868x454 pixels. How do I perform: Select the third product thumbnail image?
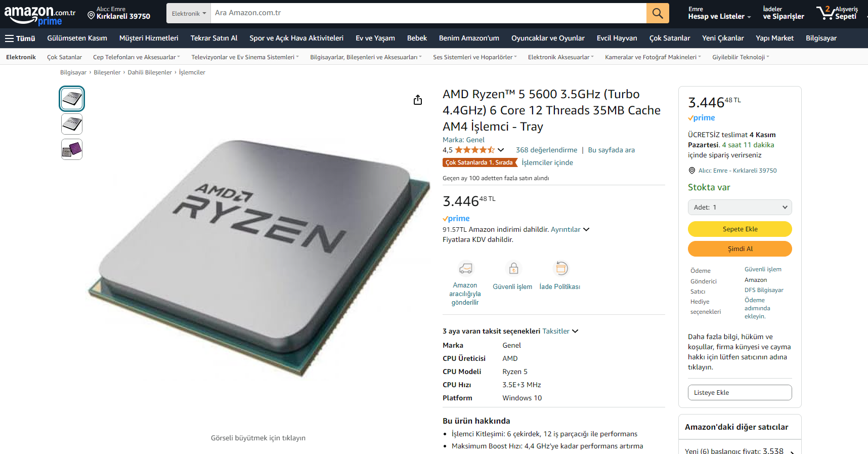pyautogui.click(x=72, y=149)
